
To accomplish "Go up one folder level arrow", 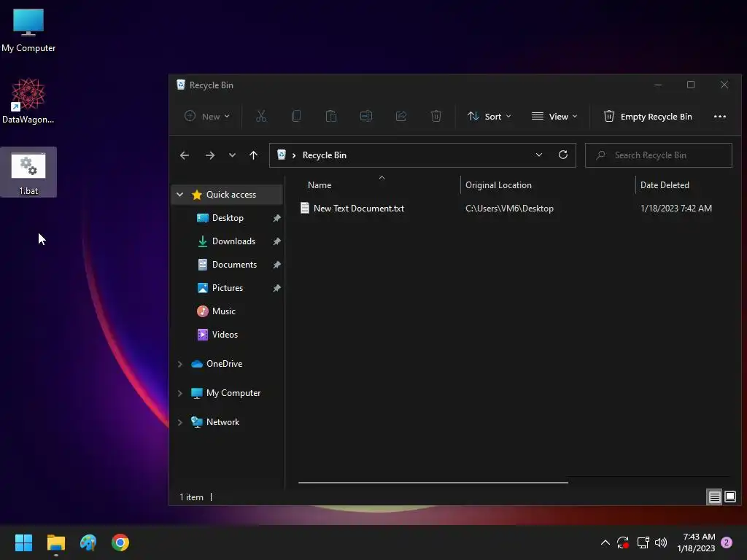I will pyautogui.click(x=253, y=155).
